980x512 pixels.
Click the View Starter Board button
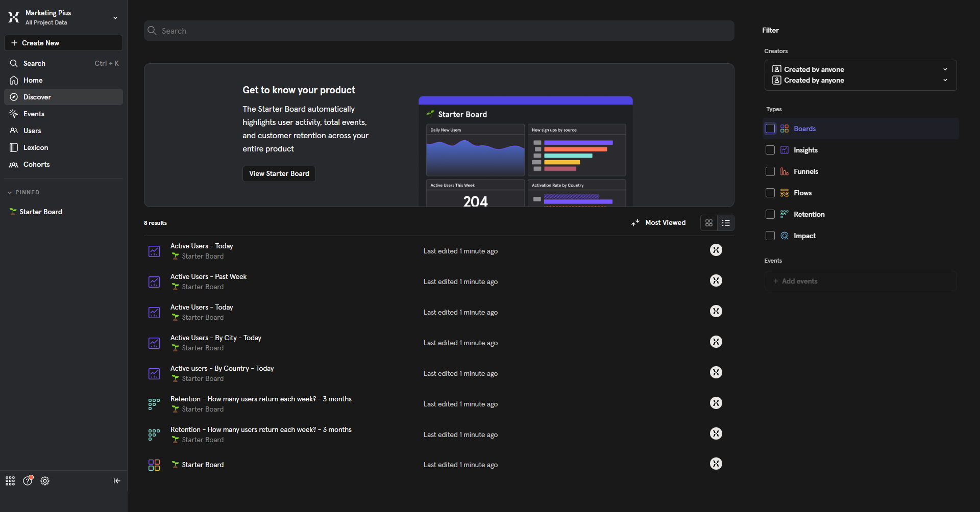tap(279, 174)
